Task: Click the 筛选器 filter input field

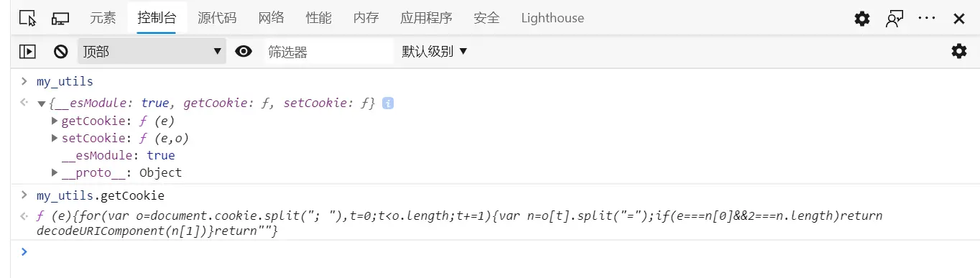Action: coord(329,51)
